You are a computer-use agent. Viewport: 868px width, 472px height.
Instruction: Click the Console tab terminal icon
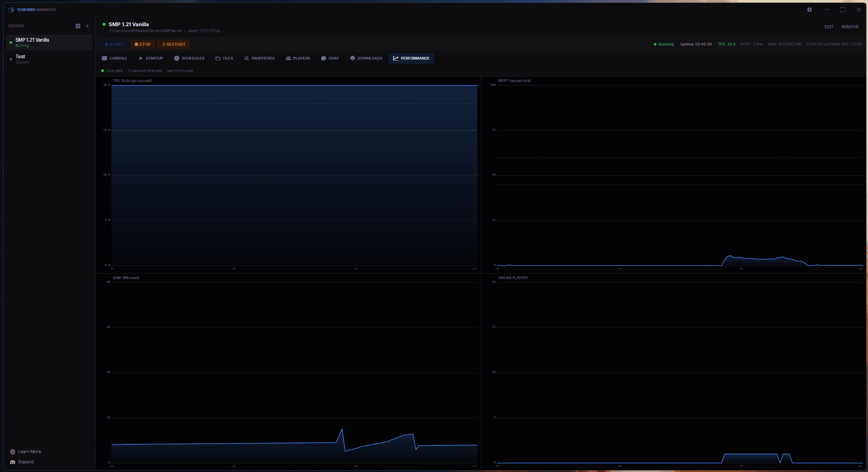(104, 58)
